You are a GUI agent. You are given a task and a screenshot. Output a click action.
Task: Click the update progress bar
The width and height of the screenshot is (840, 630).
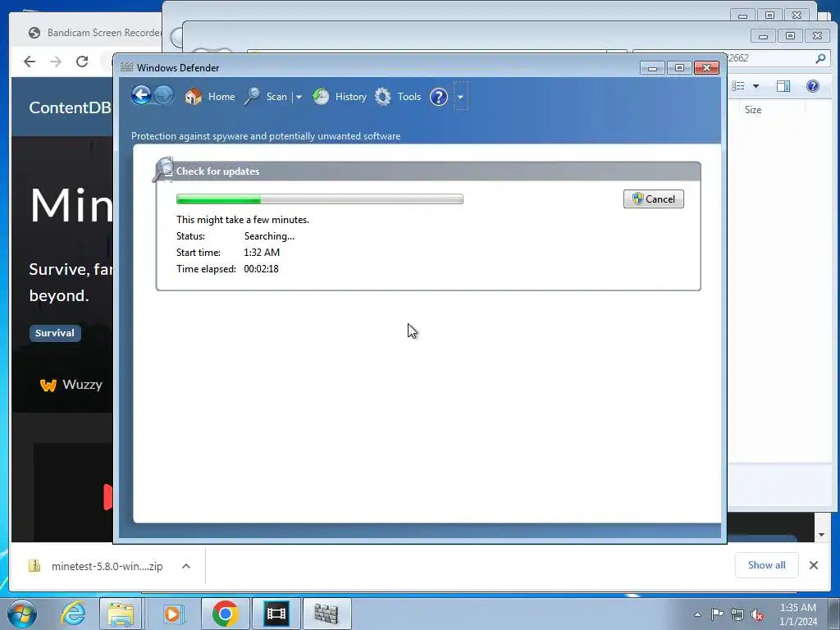320,199
